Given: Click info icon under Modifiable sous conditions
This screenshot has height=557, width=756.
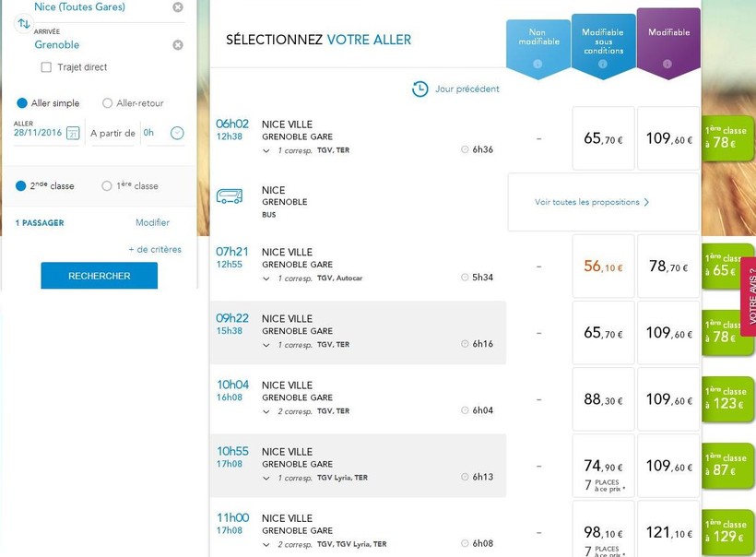Looking at the screenshot, I should click(602, 65).
